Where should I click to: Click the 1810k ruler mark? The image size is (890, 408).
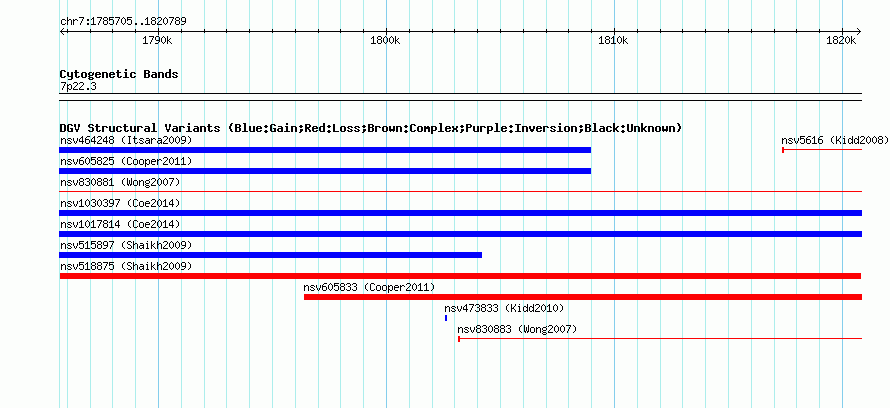(614, 41)
